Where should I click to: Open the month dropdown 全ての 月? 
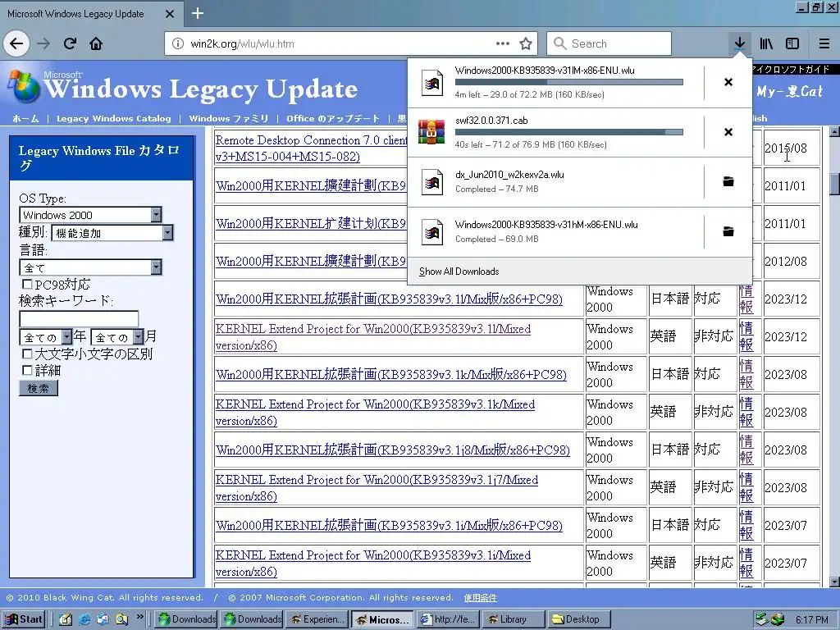pos(116,337)
